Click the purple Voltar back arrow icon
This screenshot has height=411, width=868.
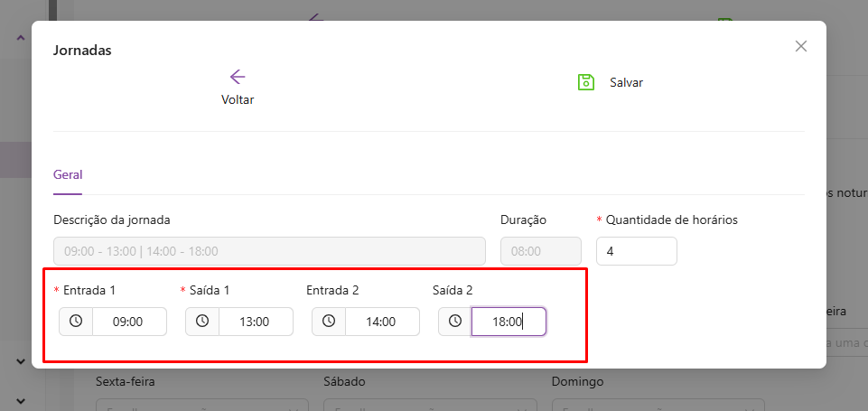pyautogui.click(x=238, y=77)
